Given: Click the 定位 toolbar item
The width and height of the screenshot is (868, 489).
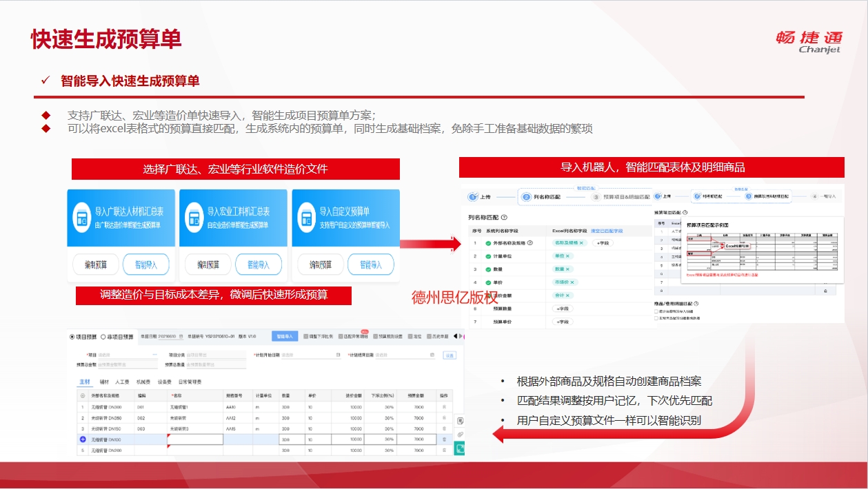Looking at the screenshot, I should click(x=416, y=337).
